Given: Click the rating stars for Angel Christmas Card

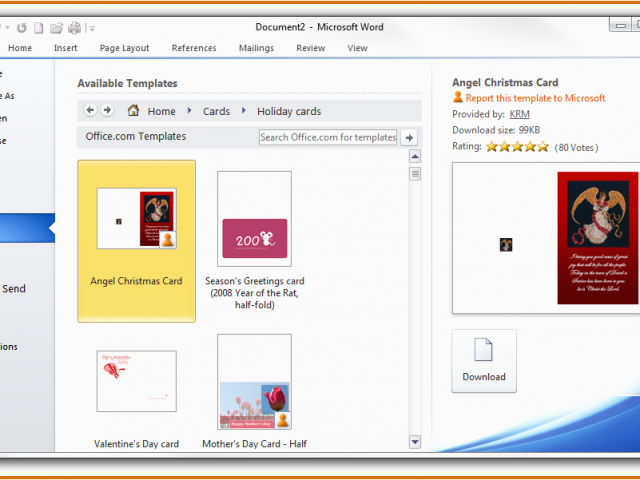Looking at the screenshot, I should [x=517, y=147].
